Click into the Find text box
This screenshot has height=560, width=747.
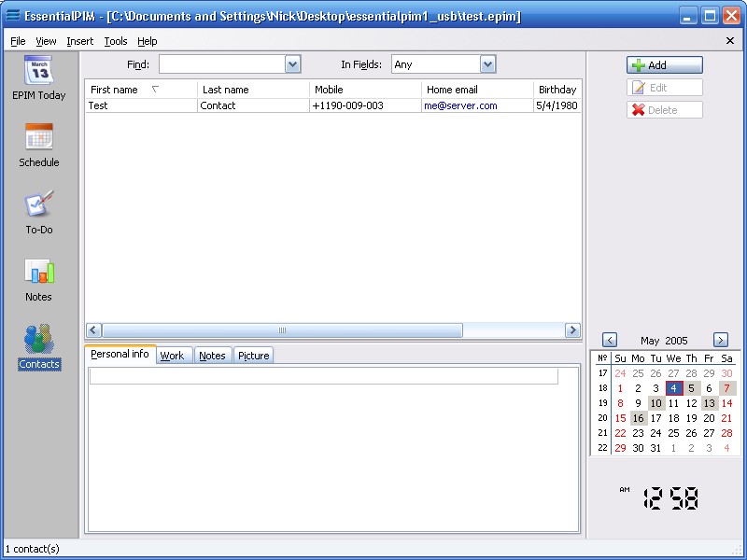(222, 64)
